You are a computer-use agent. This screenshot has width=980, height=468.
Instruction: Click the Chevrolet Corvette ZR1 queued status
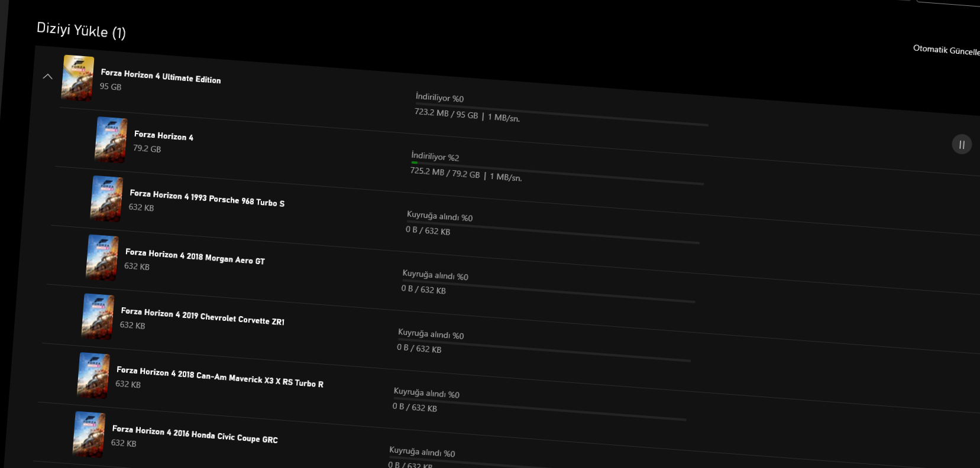pos(431,334)
